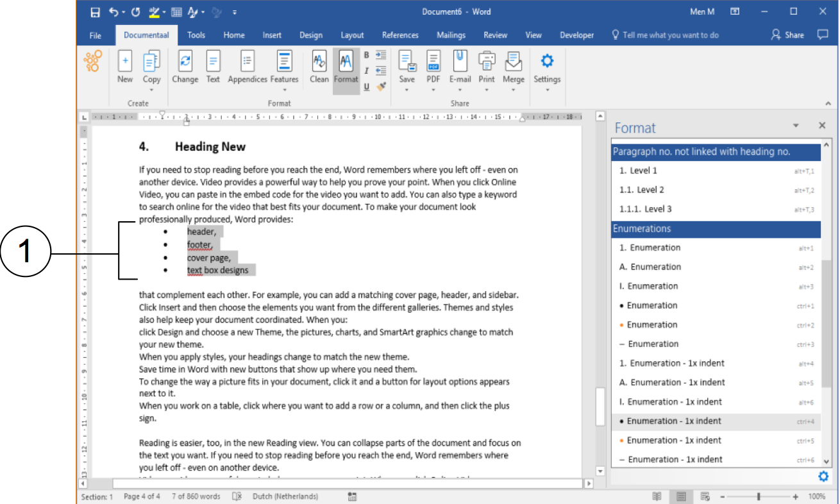The width and height of the screenshot is (840, 504).
Task: Switch to the Tools tab
Action: [196, 35]
